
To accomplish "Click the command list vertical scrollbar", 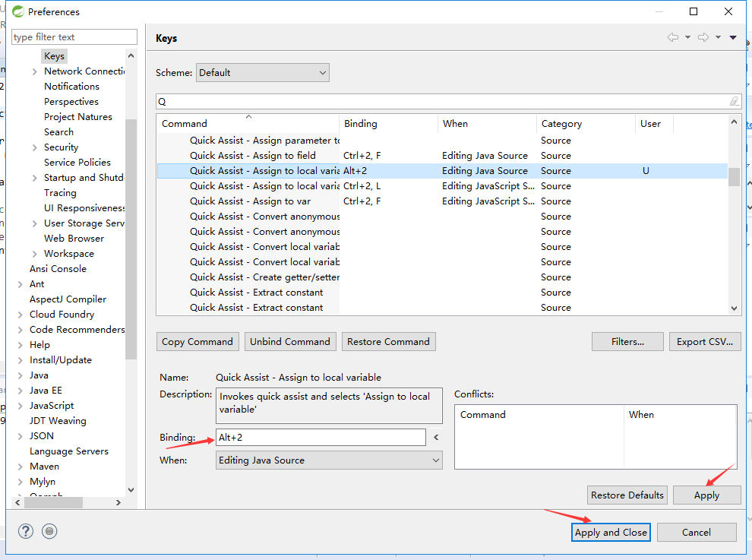I will (732, 177).
